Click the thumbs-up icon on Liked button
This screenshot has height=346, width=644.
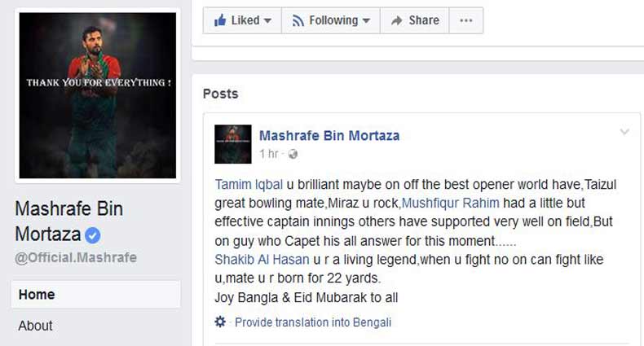pyautogui.click(x=220, y=20)
